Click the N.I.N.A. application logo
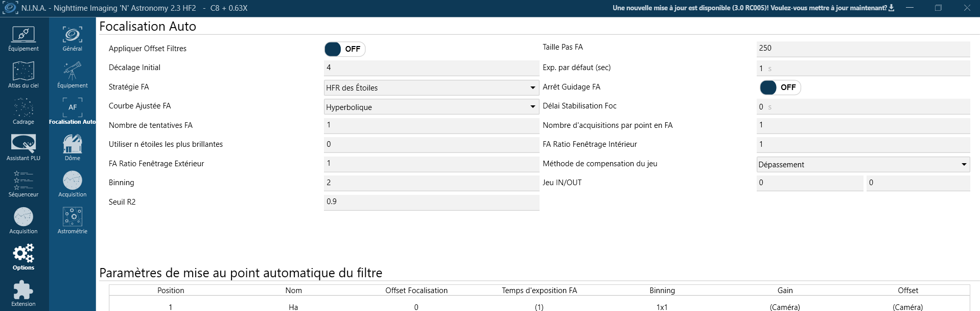Screen dimensions: 980x311 coord(10,8)
